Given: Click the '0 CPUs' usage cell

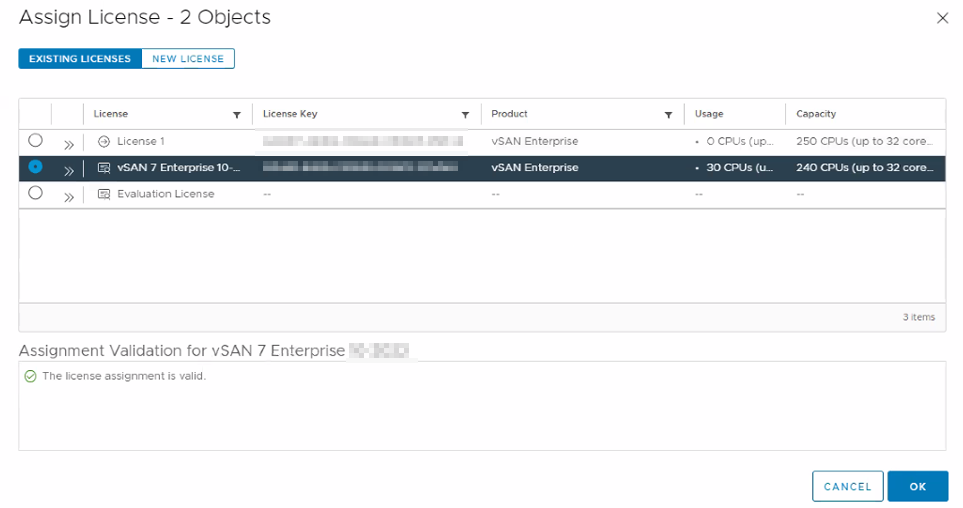Looking at the screenshot, I should tap(739, 141).
